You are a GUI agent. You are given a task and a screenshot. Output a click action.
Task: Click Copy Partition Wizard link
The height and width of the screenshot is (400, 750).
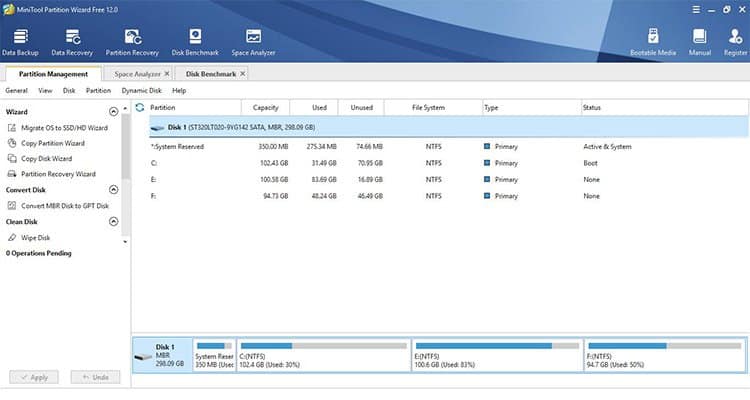pyautogui.click(x=53, y=143)
